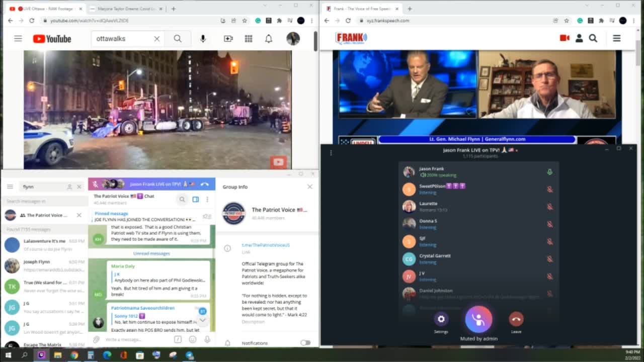Click Lt. Gen. Michael Flynn video stream
Viewport: 644px width, 362px height.
coord(547,84)
